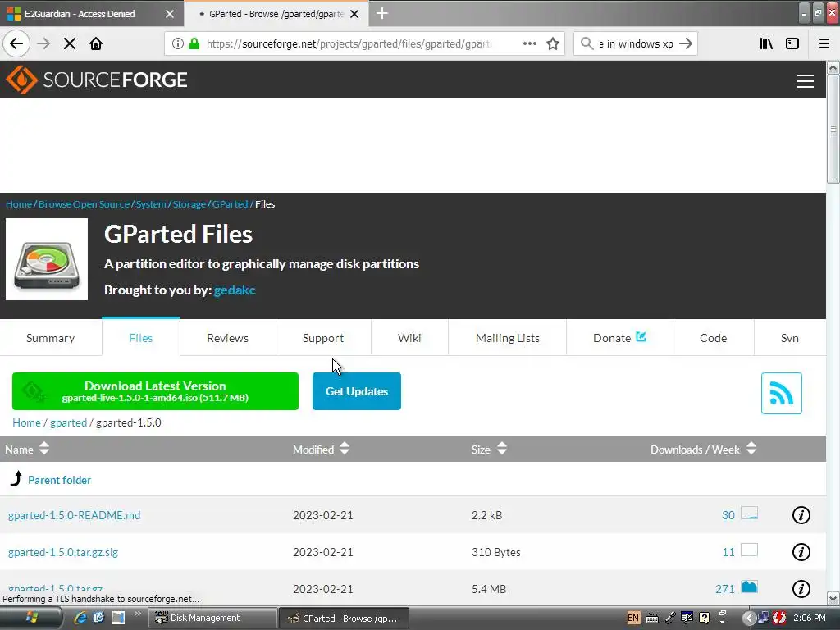
Task: View download stats chart for tar.gz.sig (11)
Action: pyautogui.click(x=749, y=550)
